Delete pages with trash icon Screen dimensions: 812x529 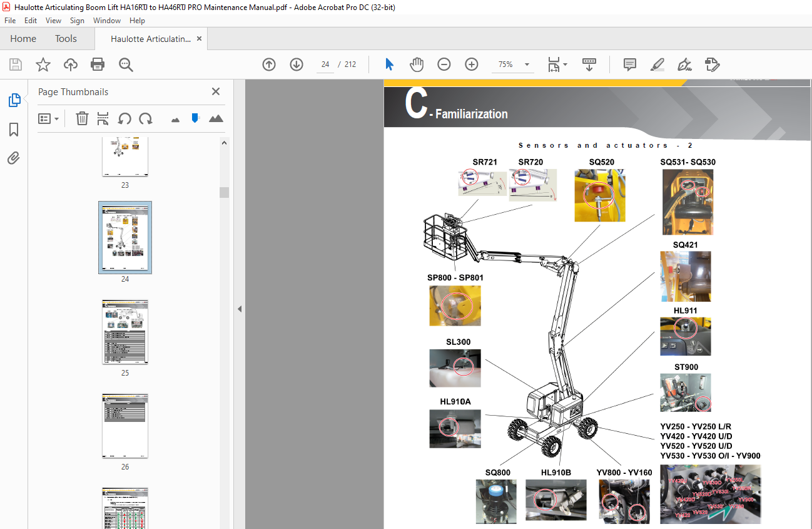tap(82, 118)
